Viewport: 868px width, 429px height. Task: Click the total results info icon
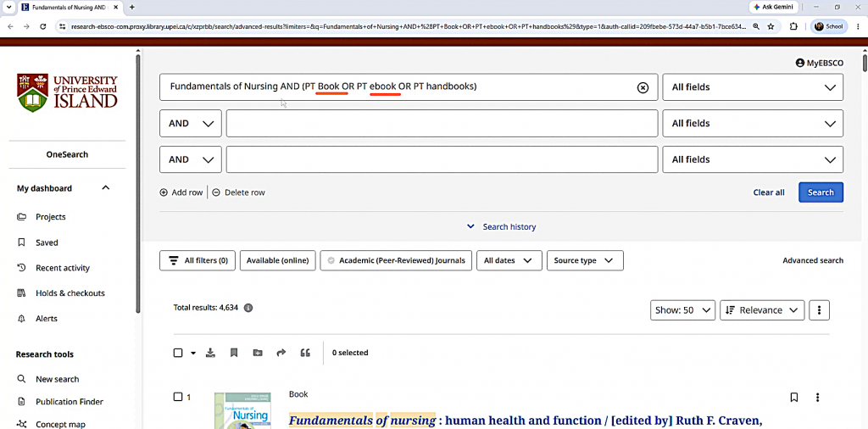point(248,308)
